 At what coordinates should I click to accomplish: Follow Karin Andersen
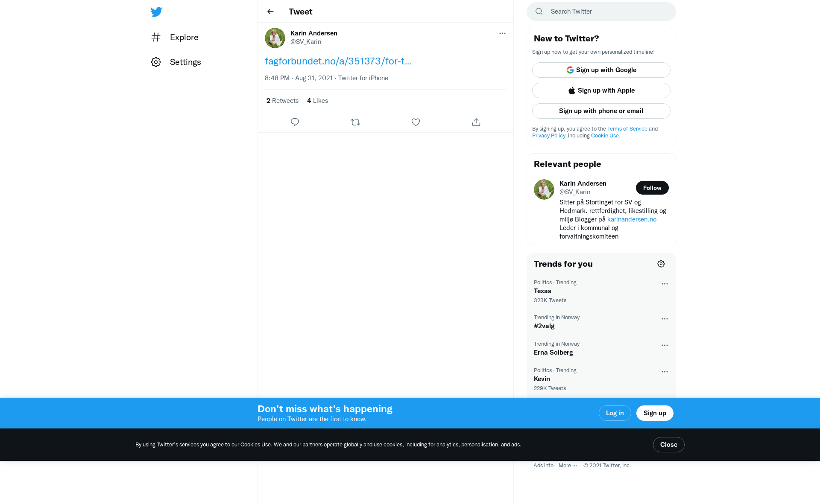[652, 188]
